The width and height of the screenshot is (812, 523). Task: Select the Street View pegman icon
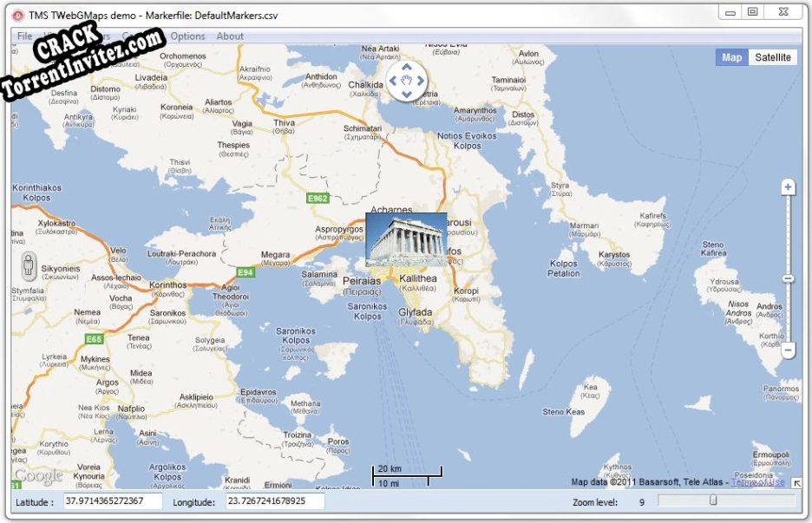[x=29, y=265]
